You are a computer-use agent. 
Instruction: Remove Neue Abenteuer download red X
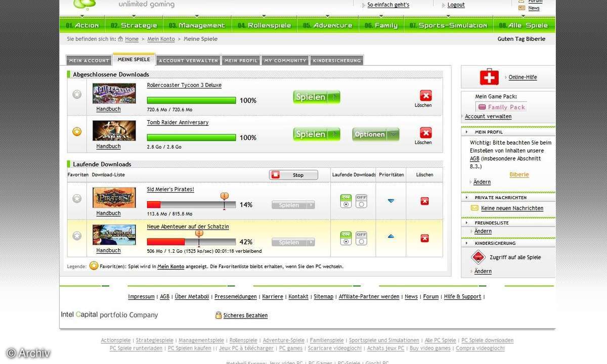(x=424, y=238)
